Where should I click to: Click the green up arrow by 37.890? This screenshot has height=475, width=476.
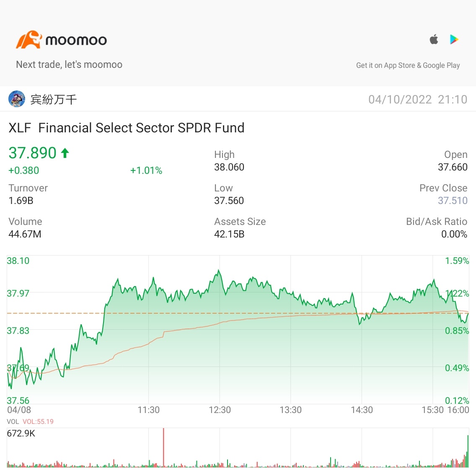point(65,152)
